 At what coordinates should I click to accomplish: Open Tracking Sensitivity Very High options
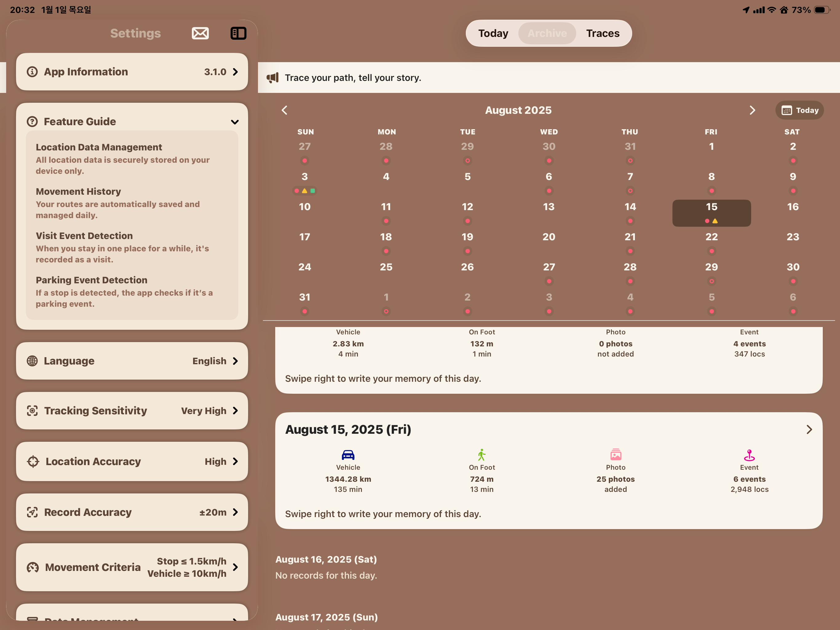[132, 411]
